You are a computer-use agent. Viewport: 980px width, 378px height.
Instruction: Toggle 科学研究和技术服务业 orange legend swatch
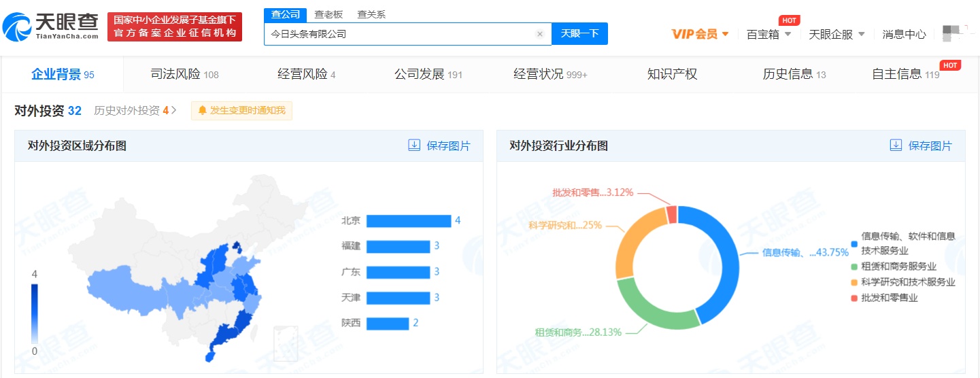click(854, 282)
